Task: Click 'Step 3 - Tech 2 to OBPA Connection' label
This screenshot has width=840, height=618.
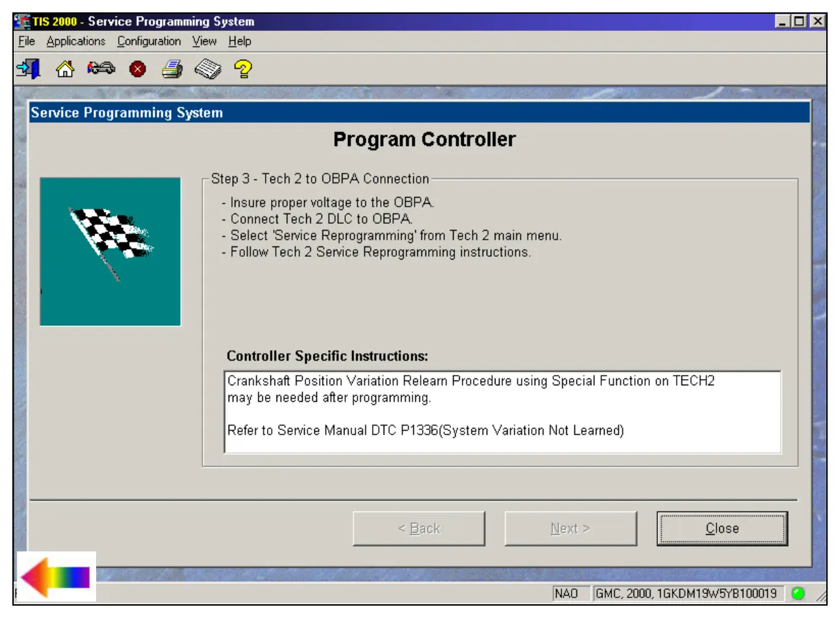Action: pos(320,179)
